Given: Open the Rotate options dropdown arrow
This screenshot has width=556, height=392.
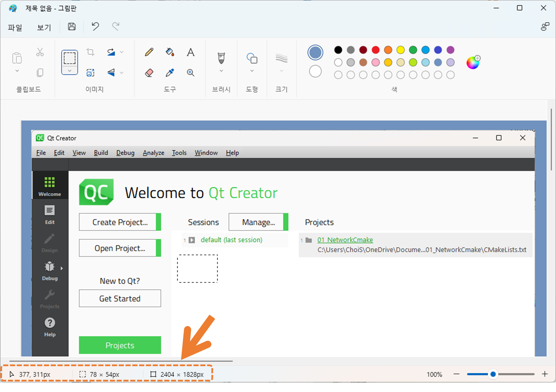Looking at the screenshot, I should pyautogui.click(x=122, y=52).
